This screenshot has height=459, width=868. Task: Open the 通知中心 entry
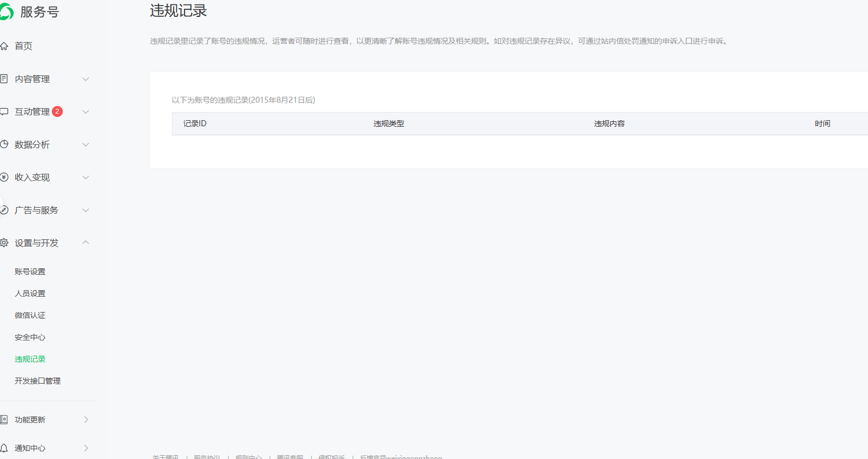pyautogui.click(x=30, y=448)
